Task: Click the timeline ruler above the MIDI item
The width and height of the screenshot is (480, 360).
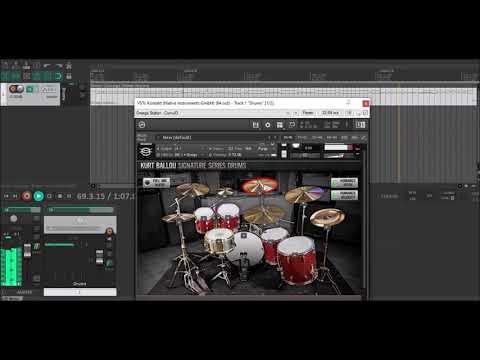Action: 283,76
